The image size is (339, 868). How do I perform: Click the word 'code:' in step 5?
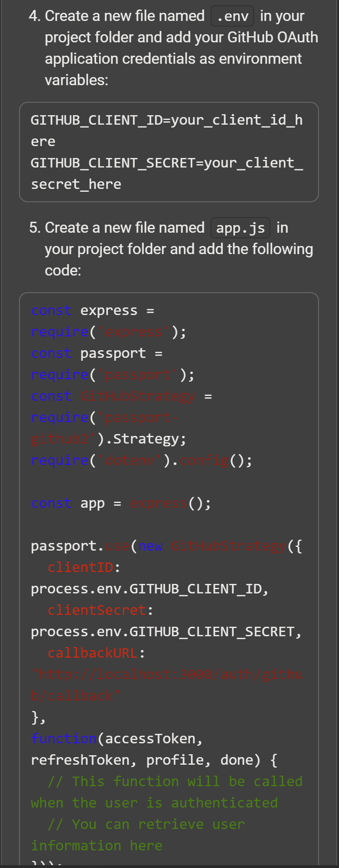coord(63,270)
